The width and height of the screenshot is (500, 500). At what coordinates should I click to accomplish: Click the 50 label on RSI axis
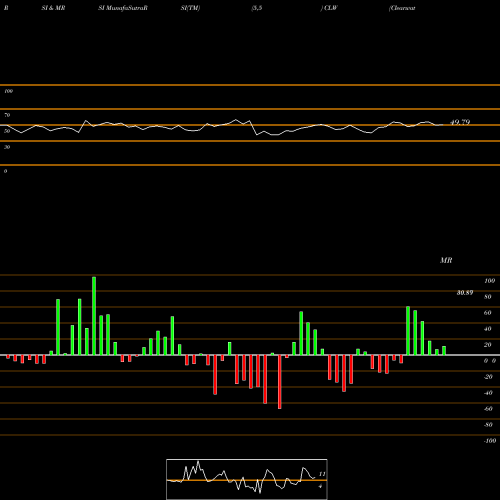(x=7, y=131)
